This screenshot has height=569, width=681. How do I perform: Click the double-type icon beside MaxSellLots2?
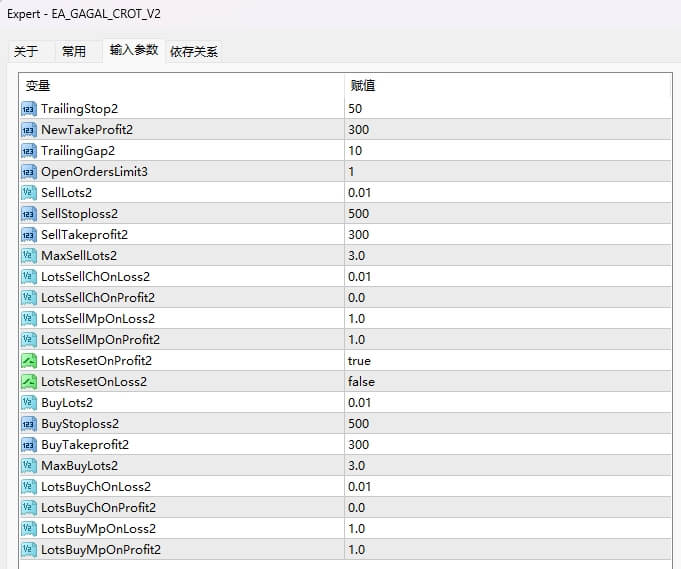click(x=29, y=255)
